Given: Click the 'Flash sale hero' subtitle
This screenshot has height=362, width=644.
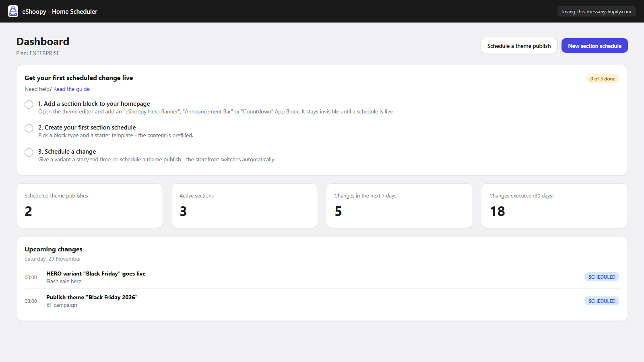Looking at the screenshot, I should pos(64,282).
